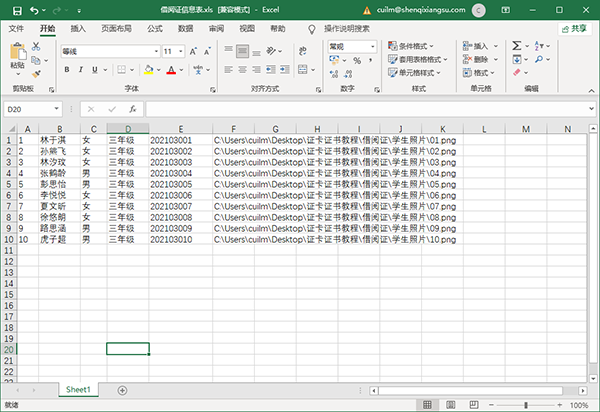The height and width of the screenshot is (412, 600).
Task: Add a new sheet with plus button
Action: (122, 391)
